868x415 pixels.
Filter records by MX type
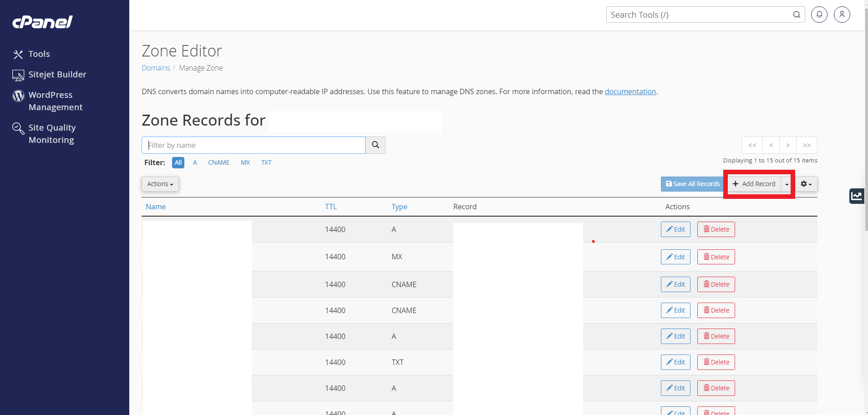(245, 162)
